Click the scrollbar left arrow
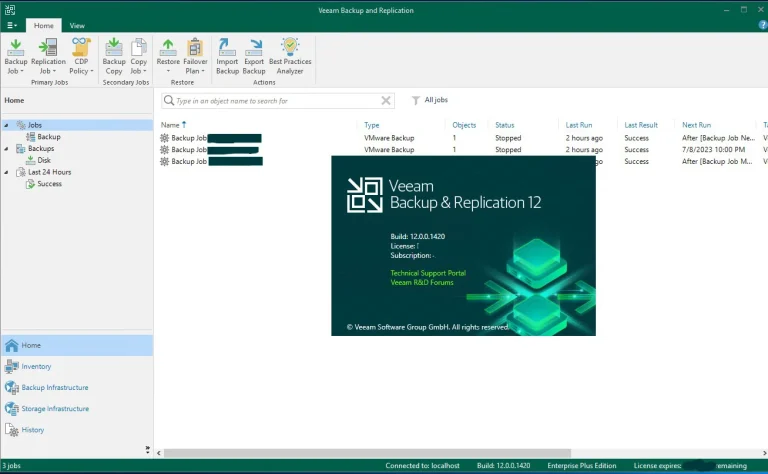The height and width of the screenshot is (474, 768). (159, 453)
